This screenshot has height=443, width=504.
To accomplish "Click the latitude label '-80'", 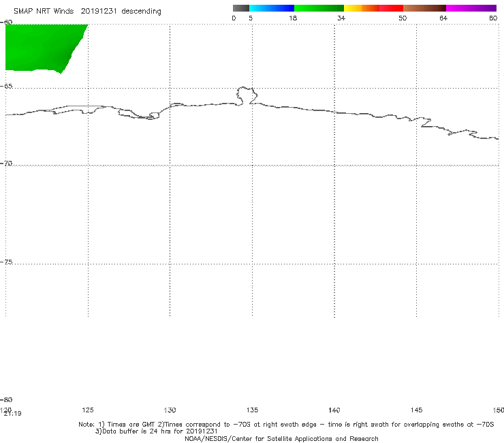I will 6,400.
